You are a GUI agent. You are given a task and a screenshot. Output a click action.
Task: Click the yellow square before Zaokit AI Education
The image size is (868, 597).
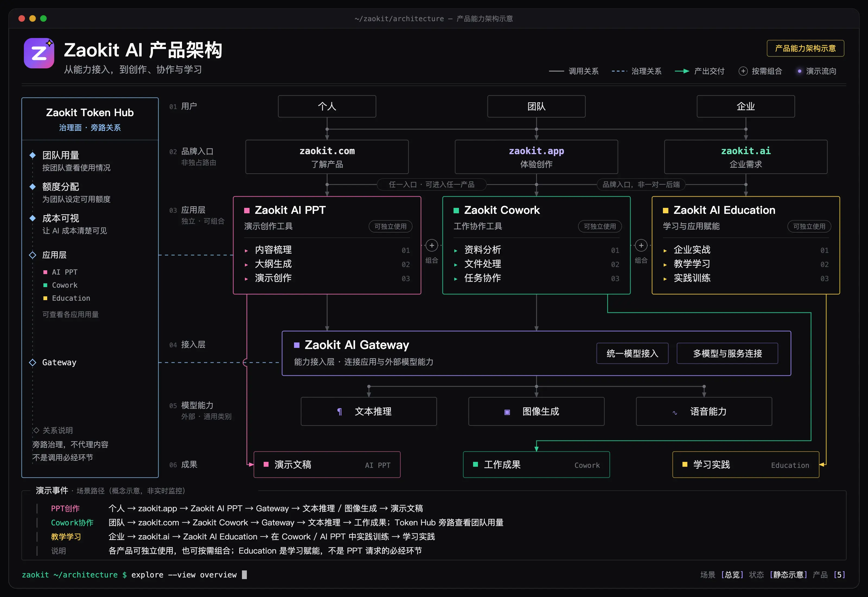[665, 211]
